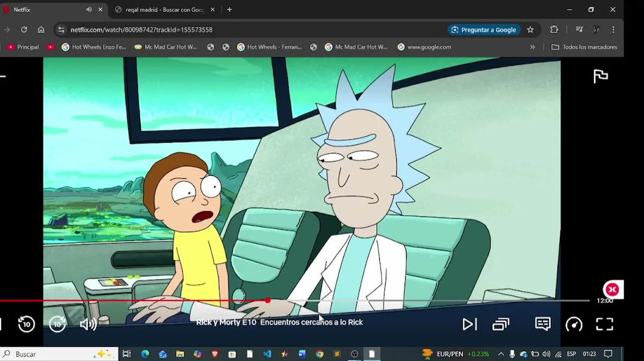Open Wi-Fi network settings in the tray
This screenshot has height=361, width=644.
[558, 354]
